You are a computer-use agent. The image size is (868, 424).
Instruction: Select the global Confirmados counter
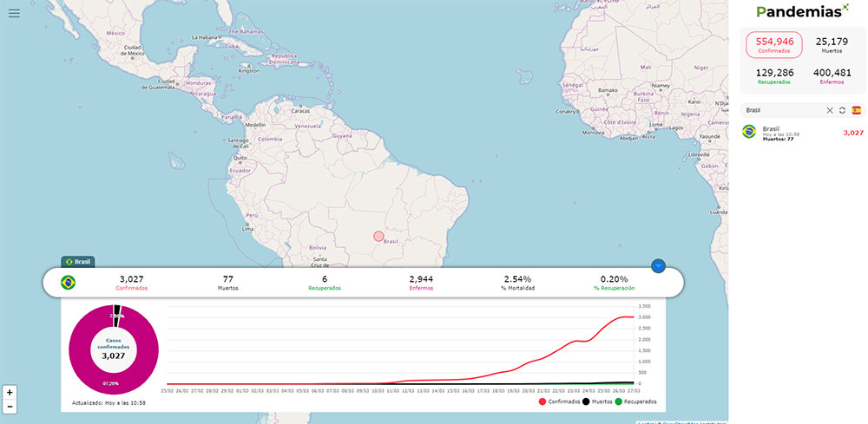point(773,45)
